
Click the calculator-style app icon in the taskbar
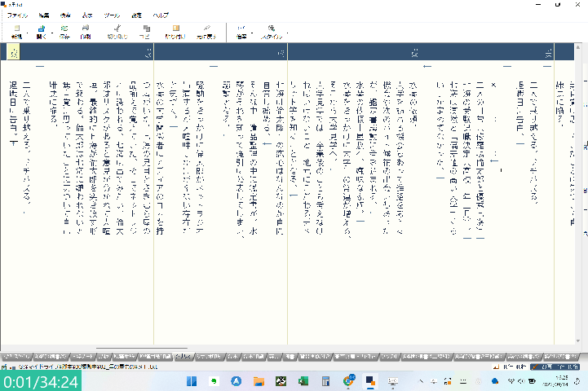click(325, 381)
